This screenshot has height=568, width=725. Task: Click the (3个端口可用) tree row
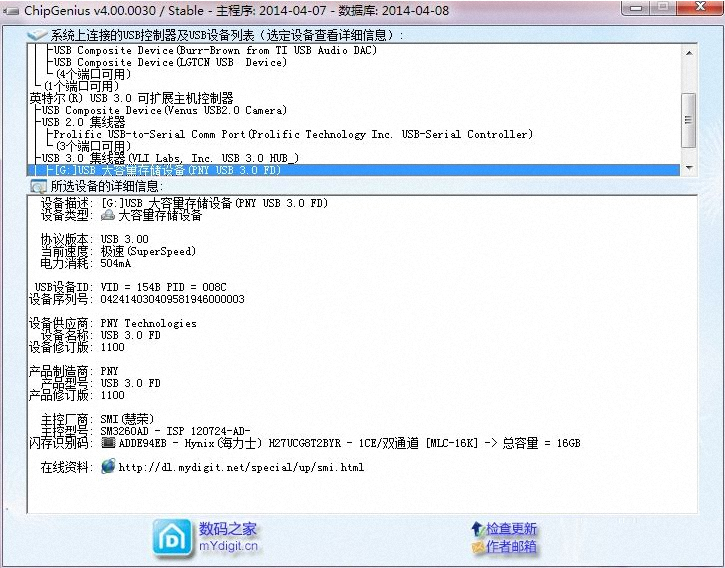coord(93,146)
